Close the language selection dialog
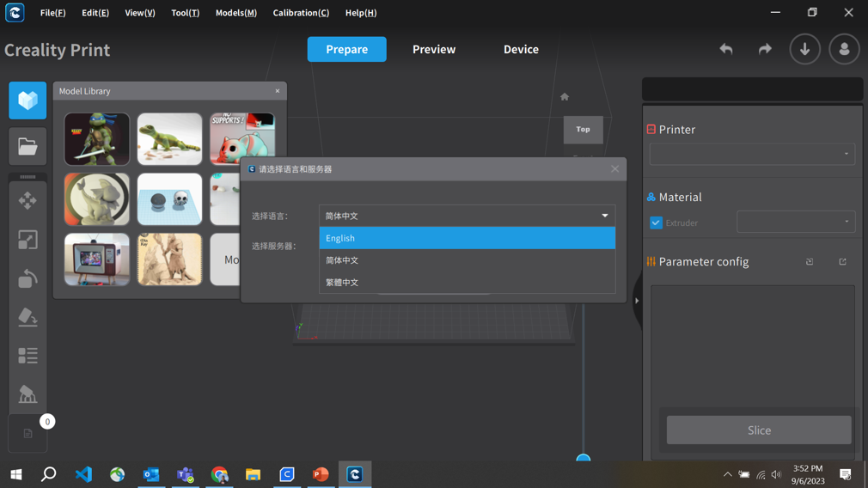 (x=614, y=168)
